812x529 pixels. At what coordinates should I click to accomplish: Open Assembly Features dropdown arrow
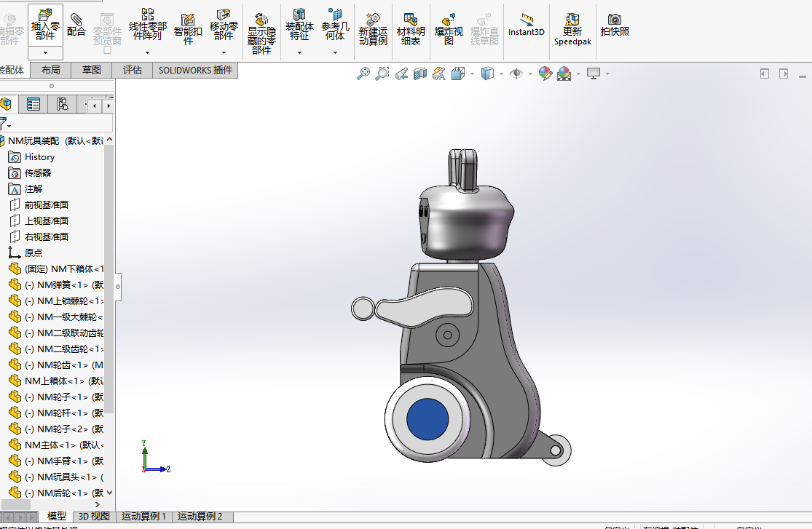tap(299, 53)
